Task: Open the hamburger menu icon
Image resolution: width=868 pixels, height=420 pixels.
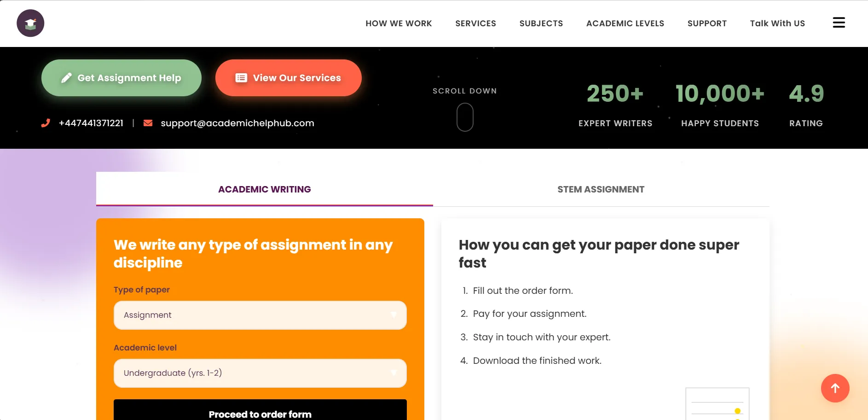Action: click(x=839, y=23)
